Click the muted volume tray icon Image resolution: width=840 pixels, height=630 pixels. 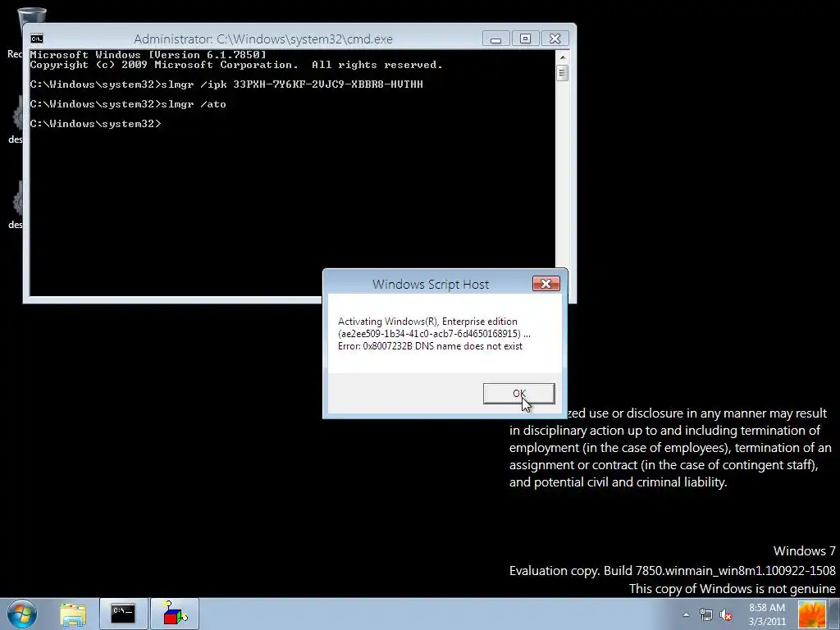coord(726,614)
